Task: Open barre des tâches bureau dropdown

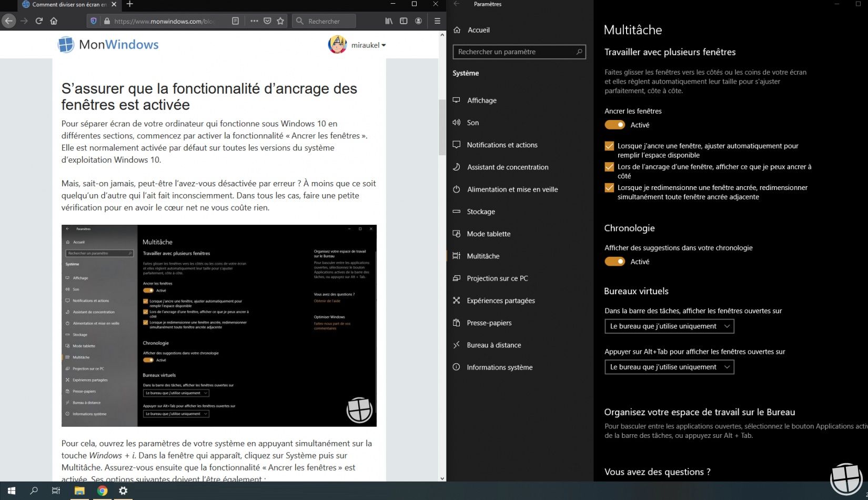Action: coord(669,326)
